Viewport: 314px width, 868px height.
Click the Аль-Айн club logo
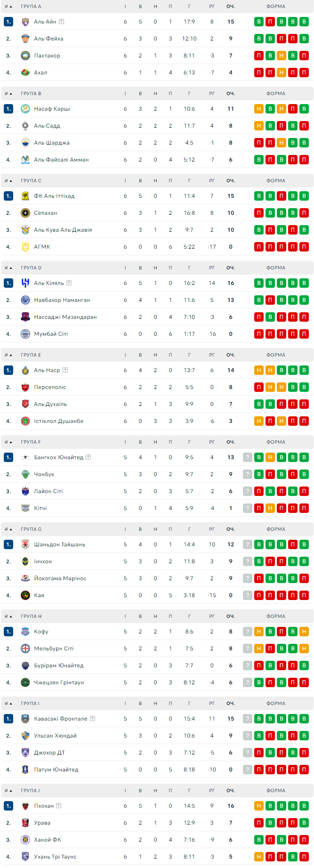point(25,22)
